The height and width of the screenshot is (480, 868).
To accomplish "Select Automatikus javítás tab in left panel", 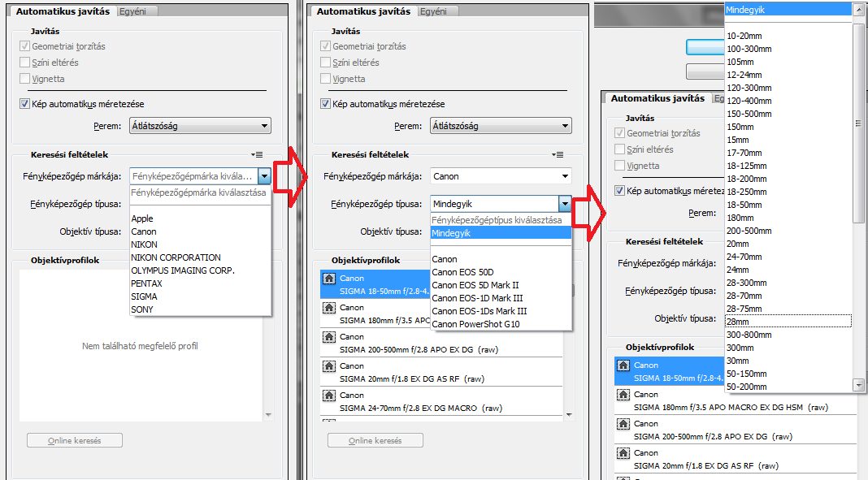I will pyautogui.click(x=63, y=11).
